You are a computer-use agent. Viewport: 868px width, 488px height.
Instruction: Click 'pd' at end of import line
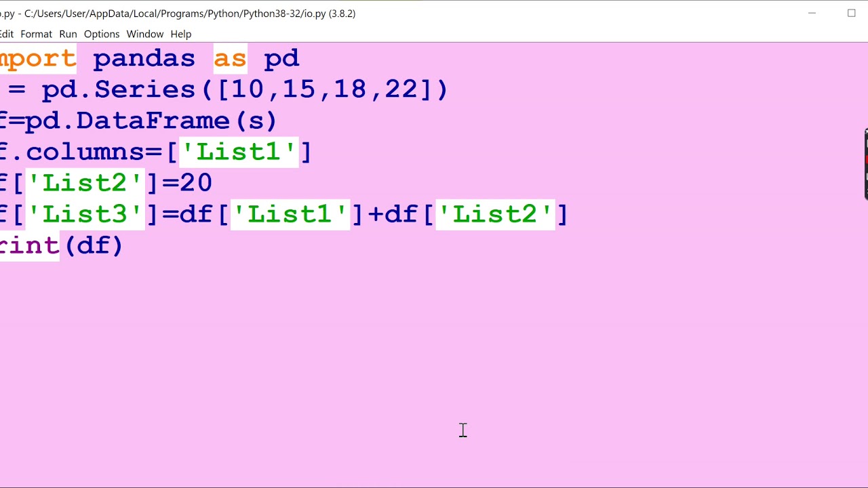281,58
